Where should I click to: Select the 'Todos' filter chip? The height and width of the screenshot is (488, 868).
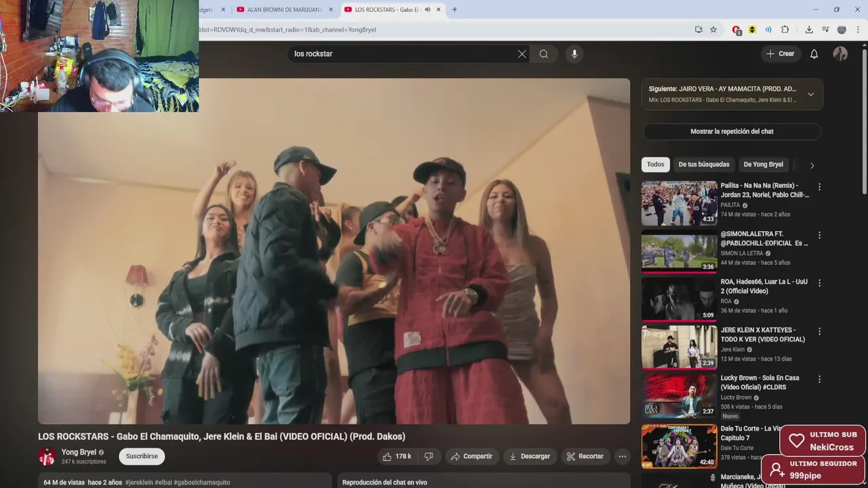point(656,165)
